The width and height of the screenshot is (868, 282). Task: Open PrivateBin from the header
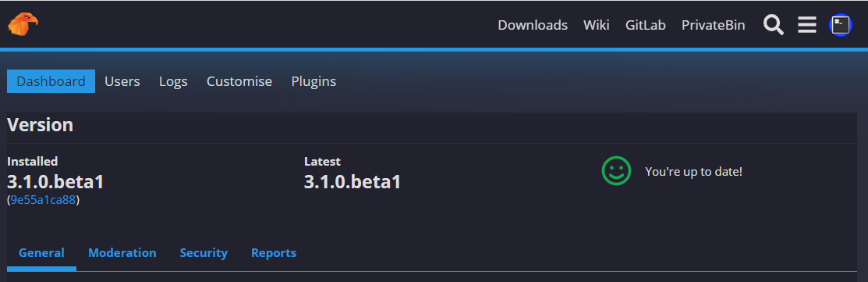(713, 25)
